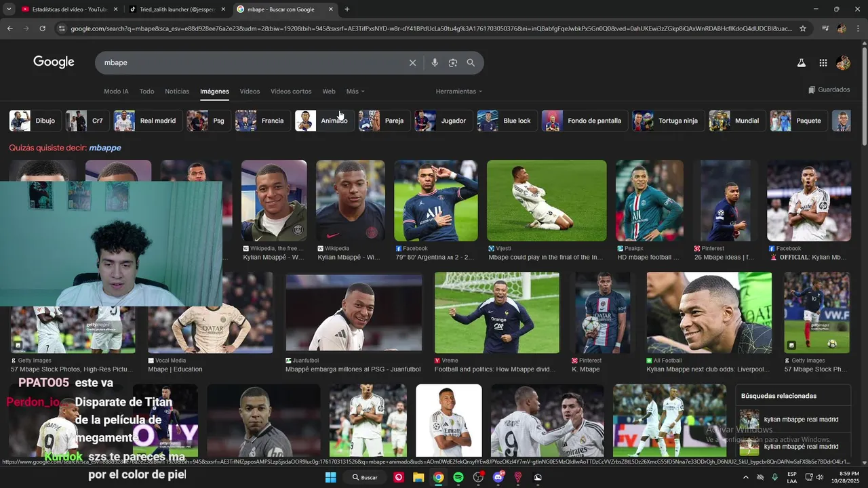
Task: Switch to the Modo IA tab
Action: click(x=116, y=91)
